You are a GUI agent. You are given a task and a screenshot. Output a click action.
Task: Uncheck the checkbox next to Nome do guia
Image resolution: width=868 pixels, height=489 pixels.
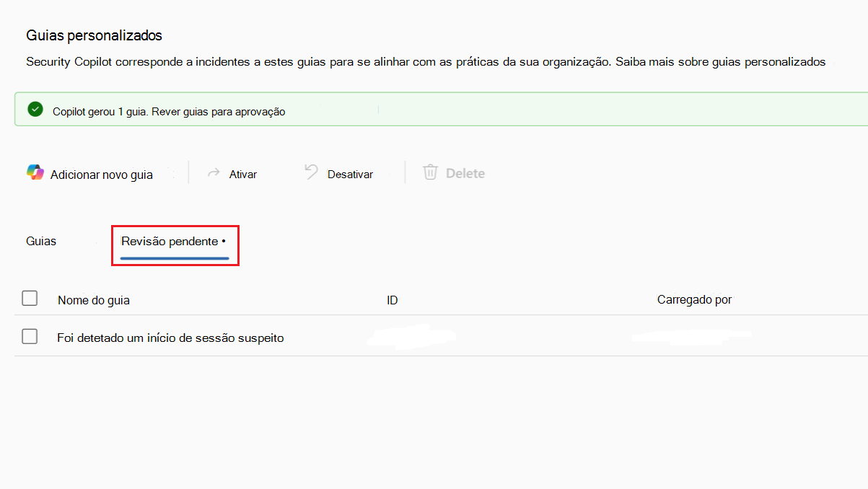point(30,297)
